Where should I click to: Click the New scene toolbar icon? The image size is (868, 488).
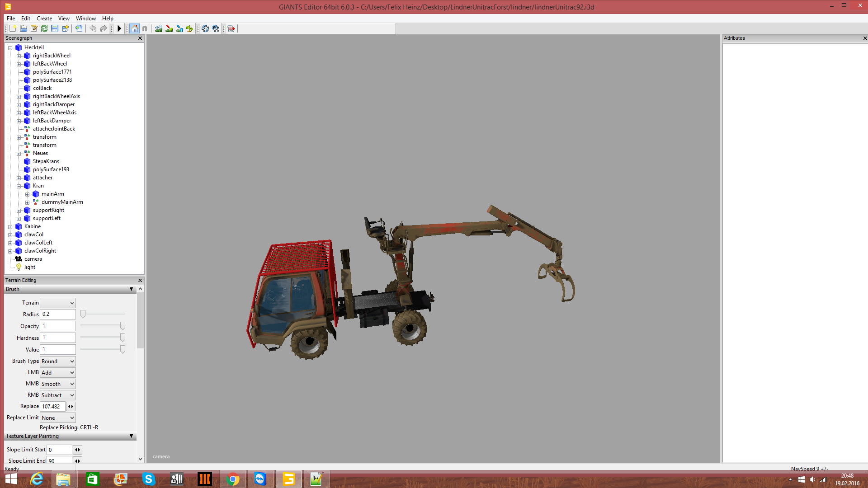pos(13,28)
